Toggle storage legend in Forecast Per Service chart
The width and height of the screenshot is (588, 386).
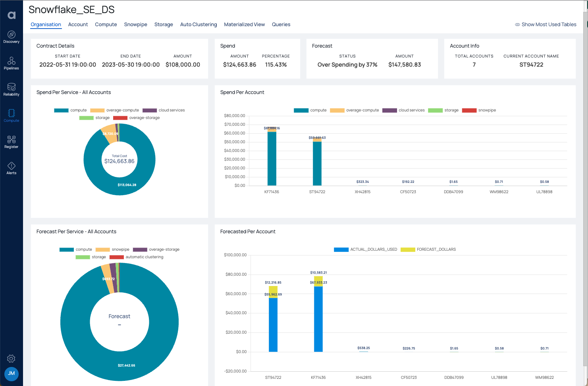coord(91,257)
